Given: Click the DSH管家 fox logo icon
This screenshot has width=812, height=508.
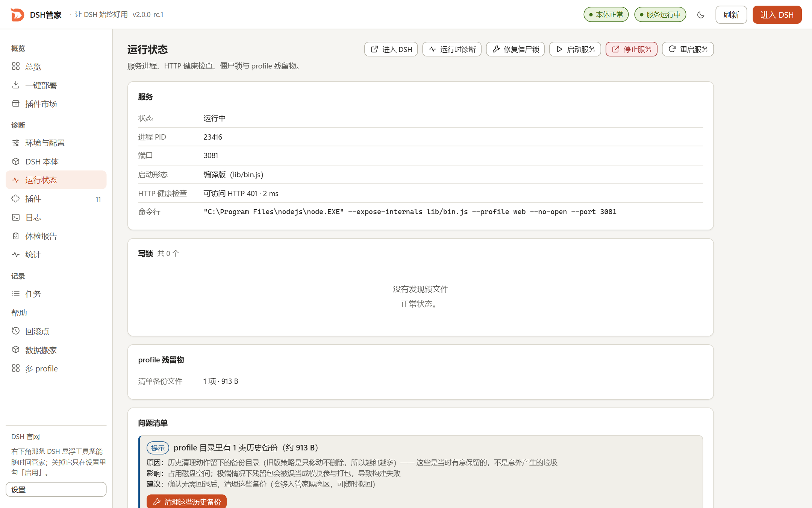Looking at the screenshot, I should point(17,15).
